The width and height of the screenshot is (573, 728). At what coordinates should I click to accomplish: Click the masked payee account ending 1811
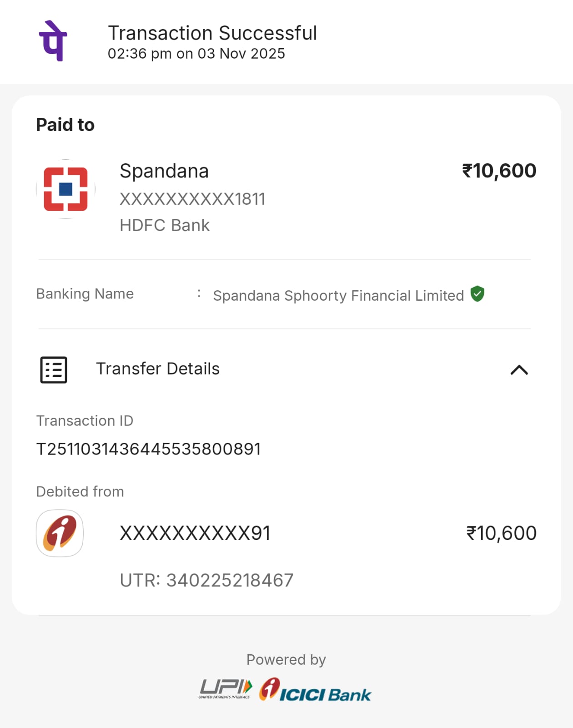coord(192,199)
